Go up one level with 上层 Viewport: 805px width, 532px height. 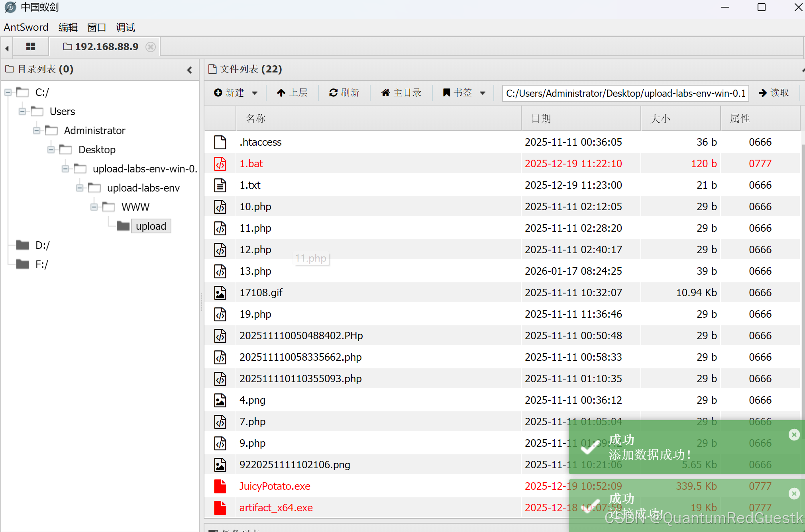pos(293,93)
